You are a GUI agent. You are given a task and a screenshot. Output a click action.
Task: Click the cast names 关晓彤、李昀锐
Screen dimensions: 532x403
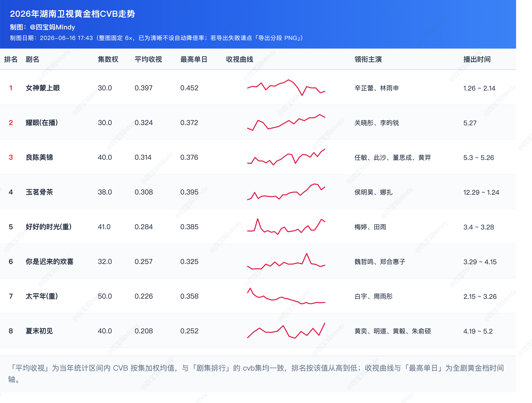[x=377, y=123]
